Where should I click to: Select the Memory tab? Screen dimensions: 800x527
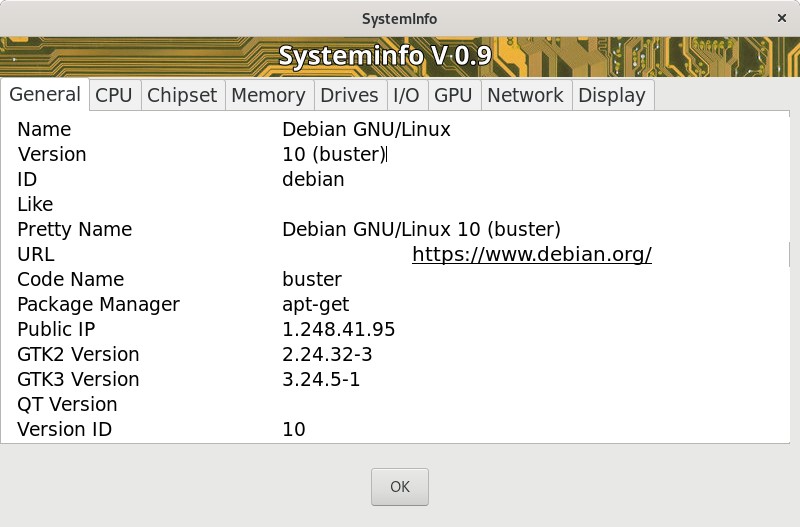[x=267, y=95]
